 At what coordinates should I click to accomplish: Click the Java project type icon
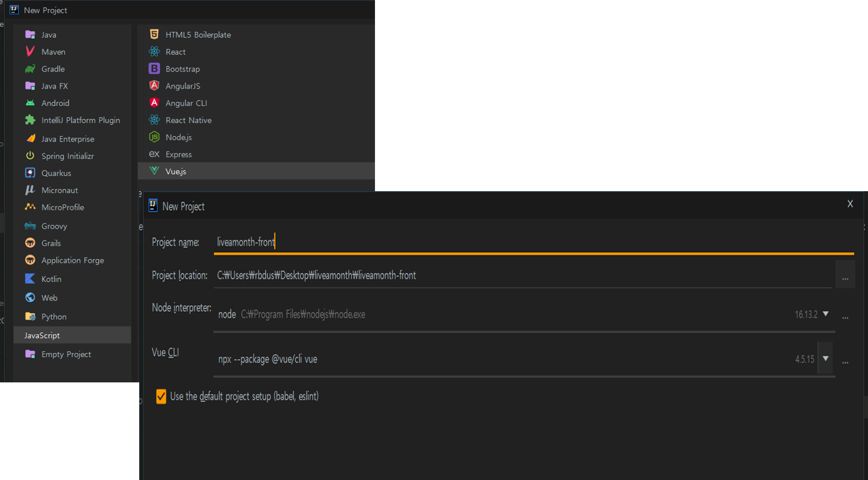[x=30, y=35]
